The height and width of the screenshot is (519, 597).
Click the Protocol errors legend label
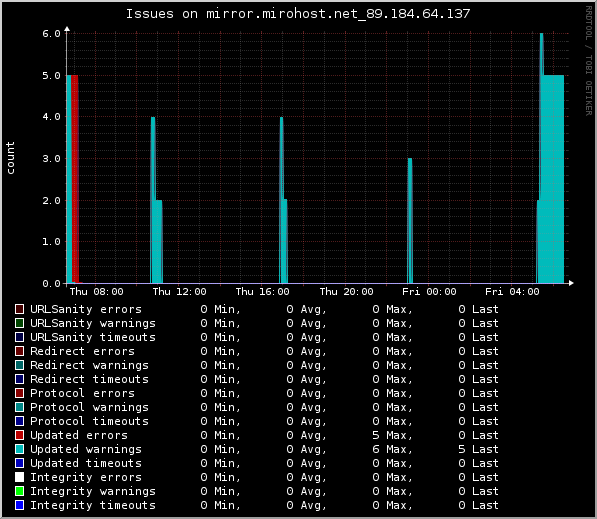[83, 393]
